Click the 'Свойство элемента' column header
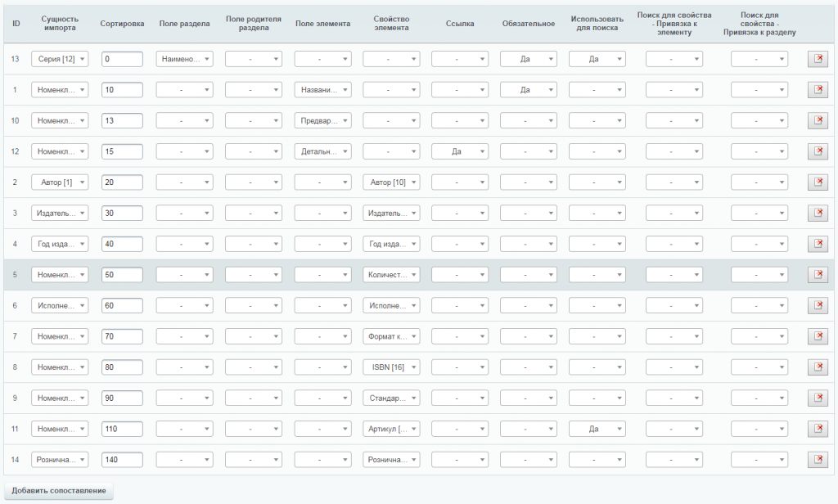The image size is (838, 504). [x=391, y=24]
